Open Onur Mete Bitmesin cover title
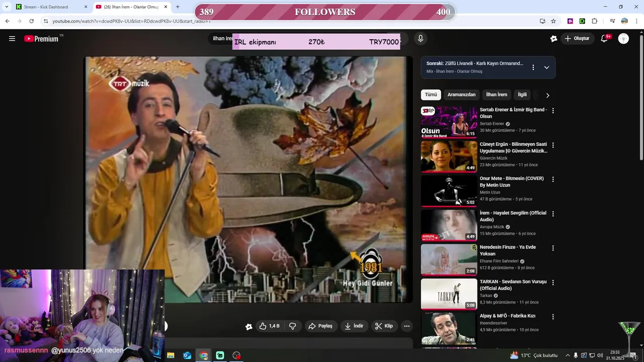 (x=512, y=182)
